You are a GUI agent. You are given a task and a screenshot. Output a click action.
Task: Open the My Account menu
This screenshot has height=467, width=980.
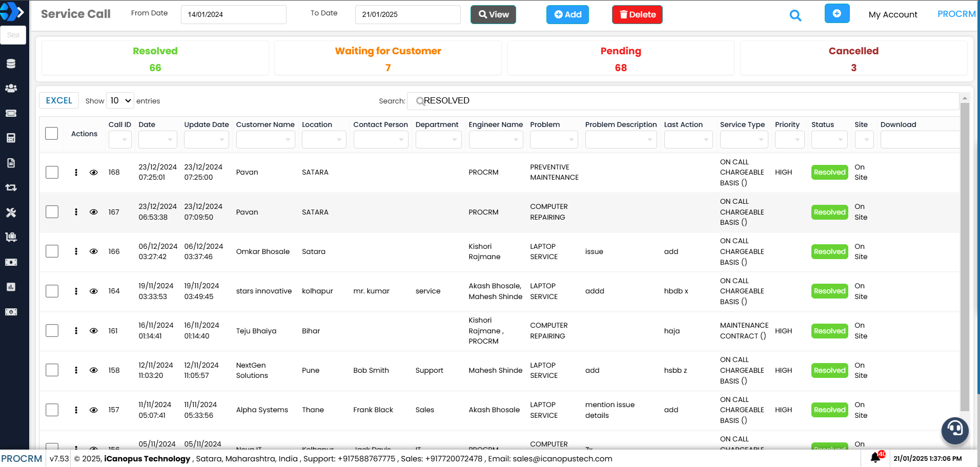click(x=892, y=15)
